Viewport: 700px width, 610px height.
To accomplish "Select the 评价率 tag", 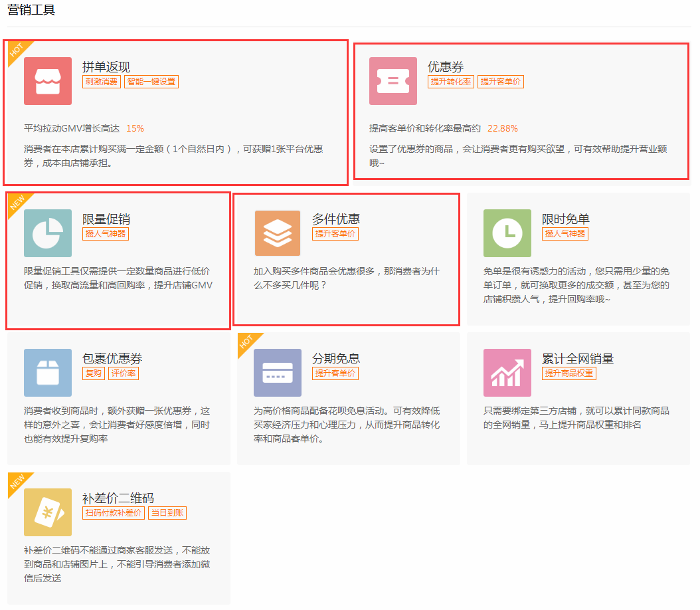I will click(124, 373).
